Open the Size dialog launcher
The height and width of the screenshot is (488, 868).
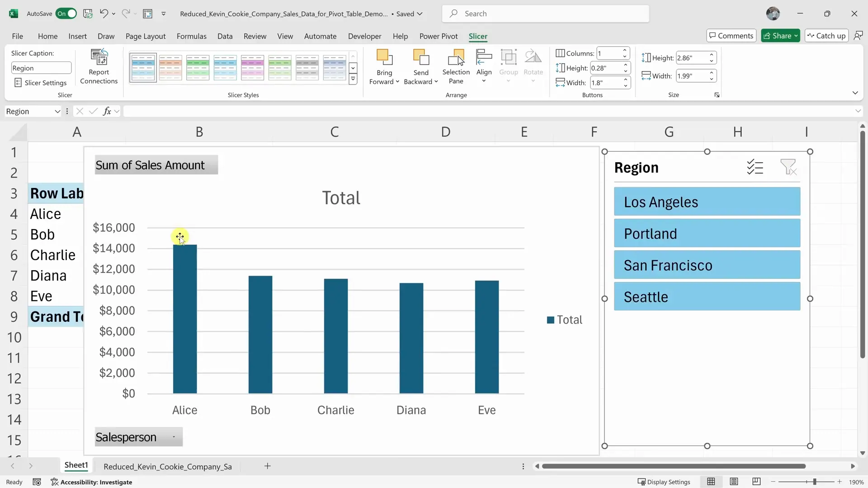point(717,95)
